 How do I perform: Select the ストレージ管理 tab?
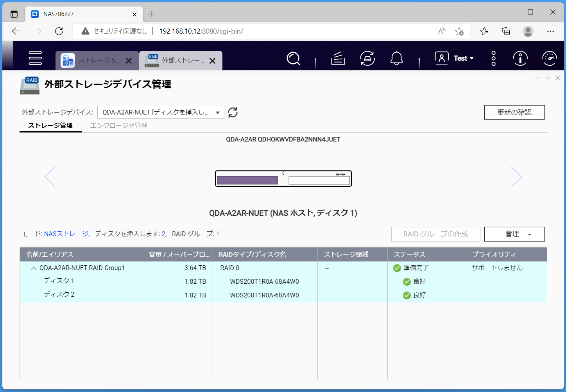pos(50,125)
